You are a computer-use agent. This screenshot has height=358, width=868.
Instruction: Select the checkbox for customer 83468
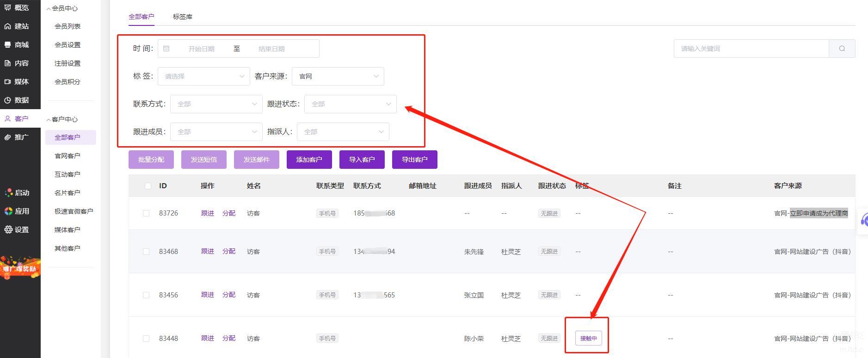tap(146, 252)
